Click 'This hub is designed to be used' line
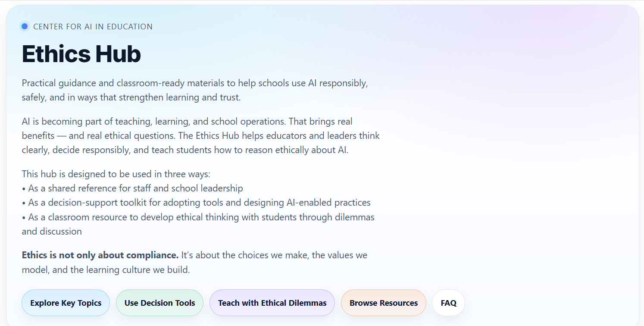 click(x=116, y=174)
